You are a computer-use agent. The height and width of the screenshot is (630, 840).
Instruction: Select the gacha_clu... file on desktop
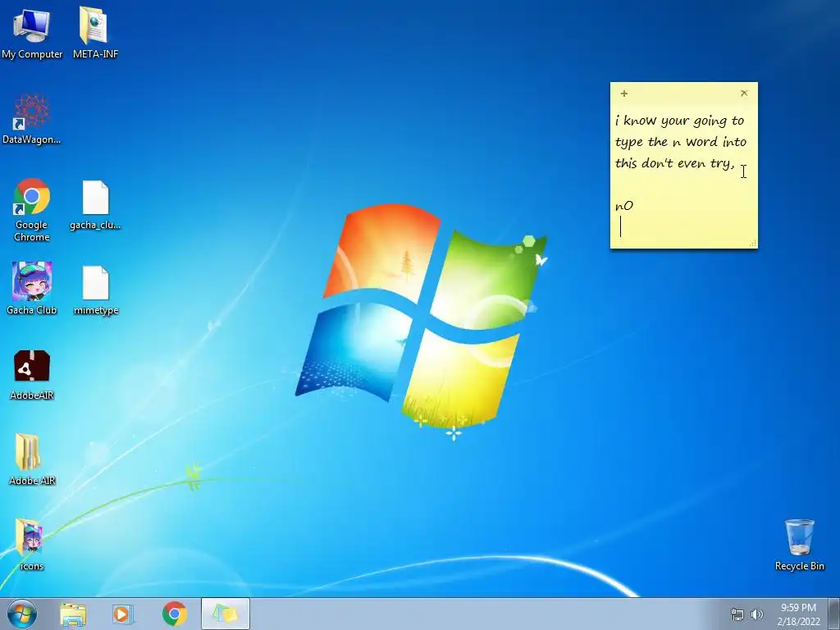(x=95, y=204)
